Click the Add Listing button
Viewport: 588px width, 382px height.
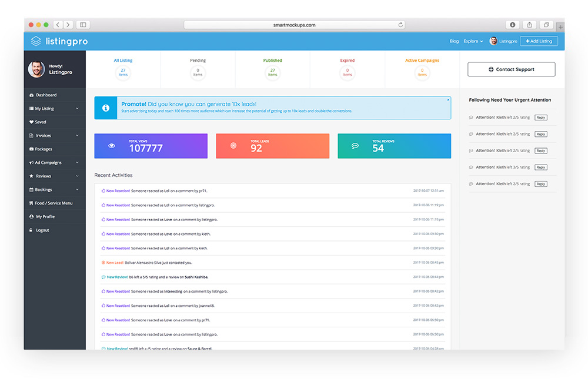[x=539, y=41]
